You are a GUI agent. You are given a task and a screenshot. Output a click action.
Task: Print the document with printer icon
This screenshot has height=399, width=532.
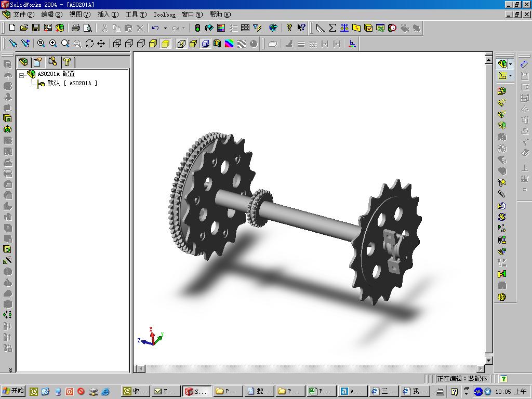[x=76, y=28]
